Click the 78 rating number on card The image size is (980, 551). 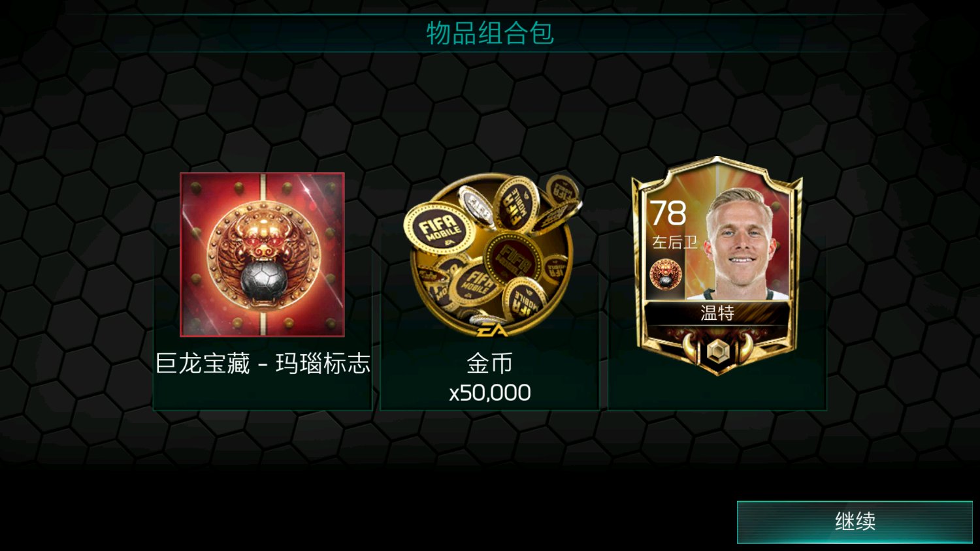(x=668, y=213)
